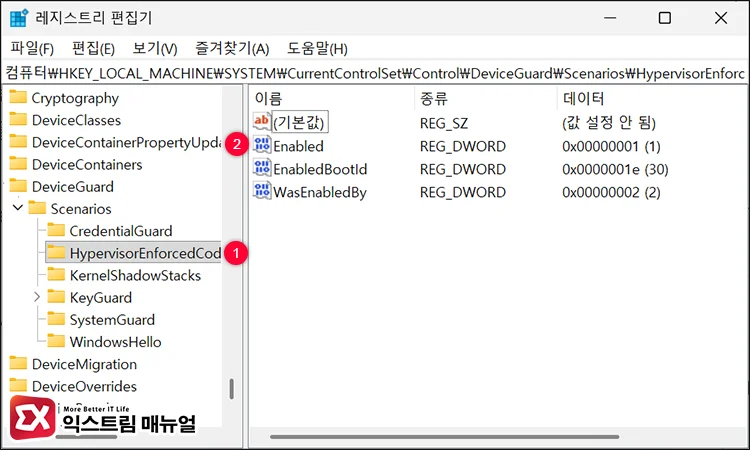
Task: Click the Cryptography folder icon
Action: [18, 97]
